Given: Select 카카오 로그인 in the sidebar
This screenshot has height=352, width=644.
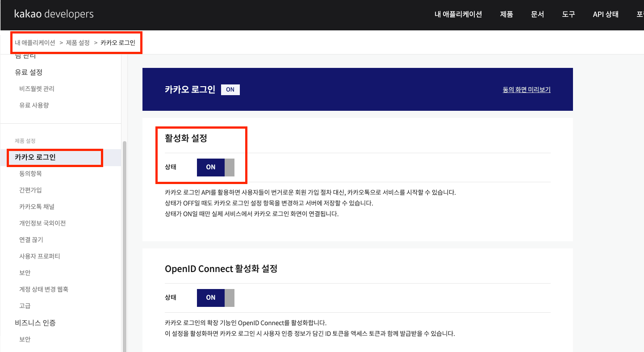Looking at the screenshot, I should coord(35,157).
